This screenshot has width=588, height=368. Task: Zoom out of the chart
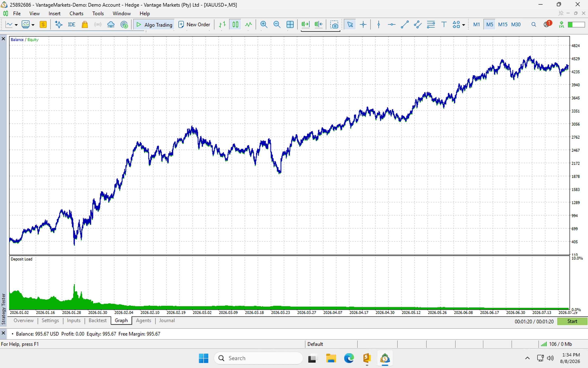tap(277, 25)
